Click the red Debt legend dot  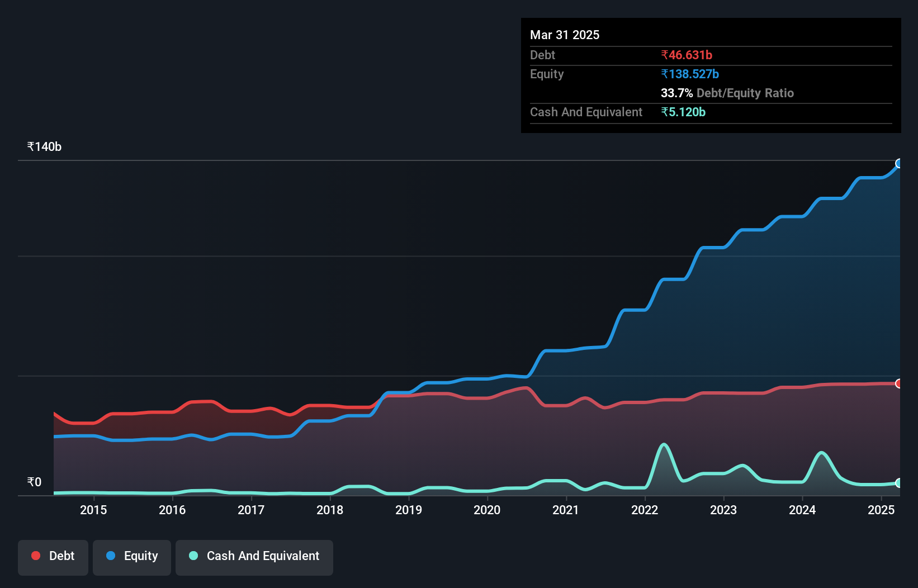click(35, 556)
